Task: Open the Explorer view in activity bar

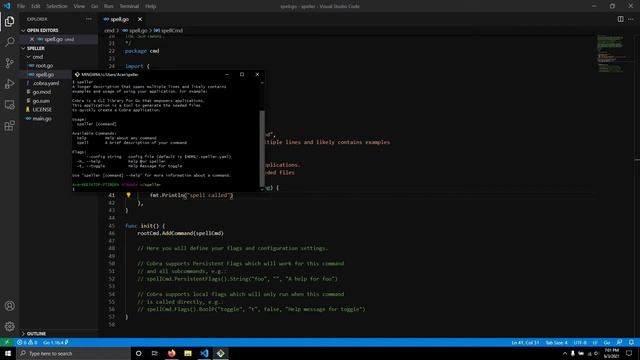Action: (x=9, y=21)
